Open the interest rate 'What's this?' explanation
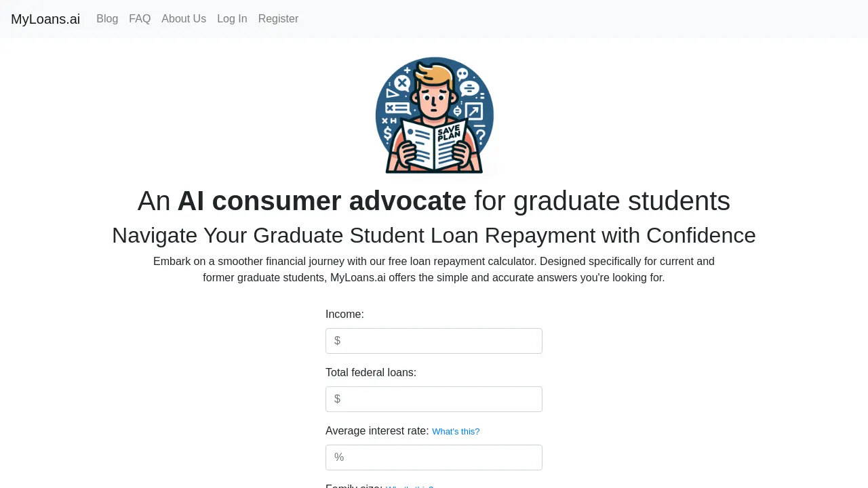The height and width of the screenshot is (488, 868). [456, 431]
